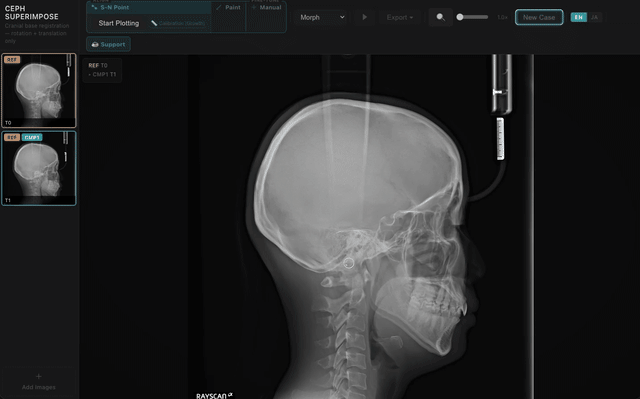Click the New Case button
The image size is (640, 399).
[x=539, y=17]
